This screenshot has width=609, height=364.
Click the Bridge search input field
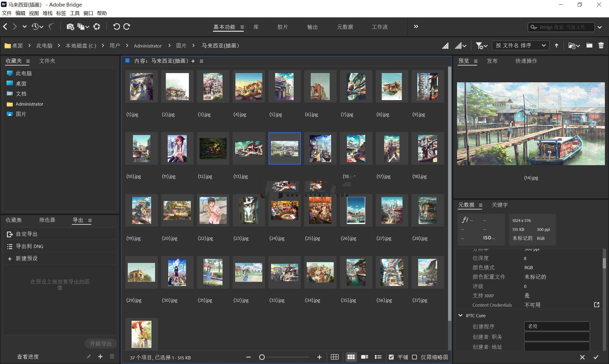561,27
